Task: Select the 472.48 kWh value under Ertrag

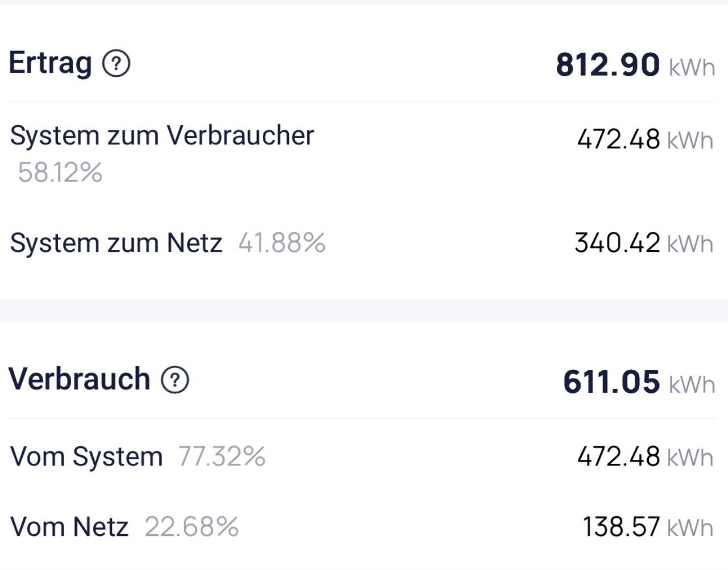Action: (644, 139)
